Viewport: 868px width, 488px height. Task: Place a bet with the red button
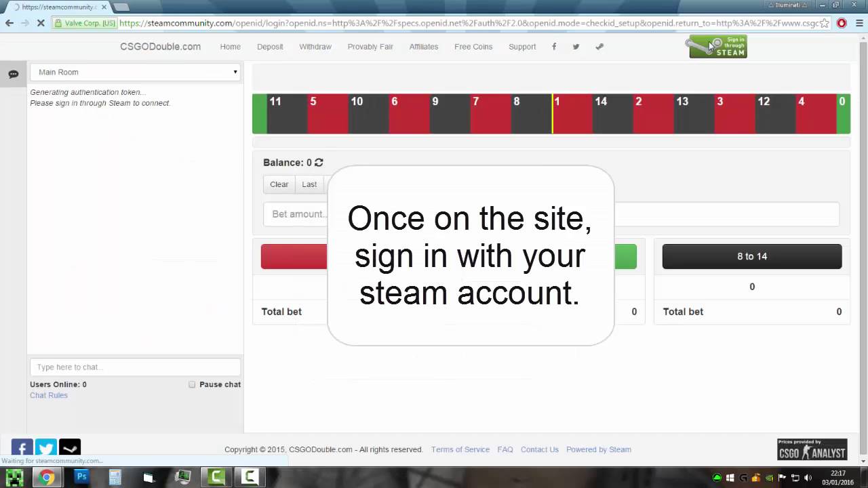point(294,256)
